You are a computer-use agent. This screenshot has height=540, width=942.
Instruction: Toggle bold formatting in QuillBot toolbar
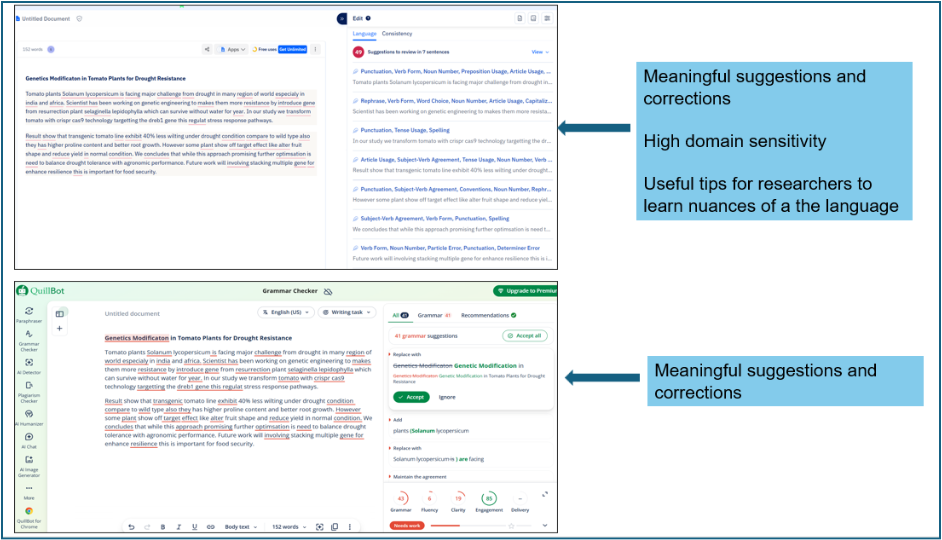(163, 526)
